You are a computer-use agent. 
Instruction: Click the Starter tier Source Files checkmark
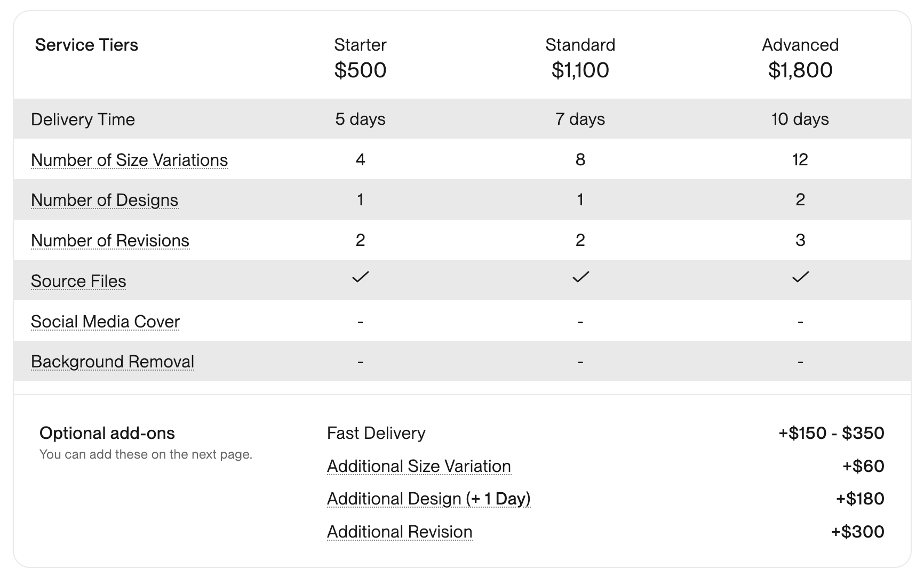[361, 277]
